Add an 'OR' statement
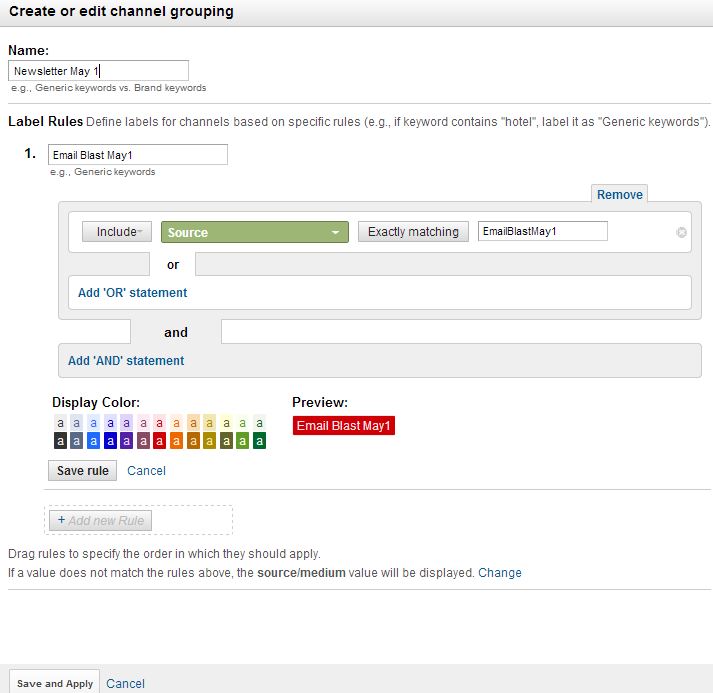The width and height of the screenshot is (713, 693). pos(132,293)
